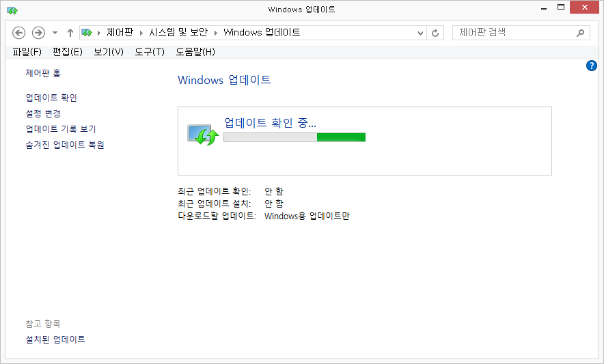Open the 도움말(H) menu

coord(195,52)
